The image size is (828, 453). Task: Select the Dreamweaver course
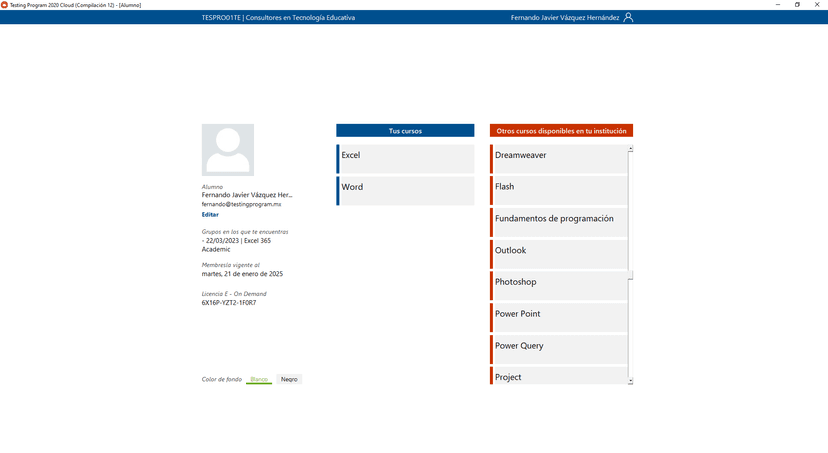point(559,159)
